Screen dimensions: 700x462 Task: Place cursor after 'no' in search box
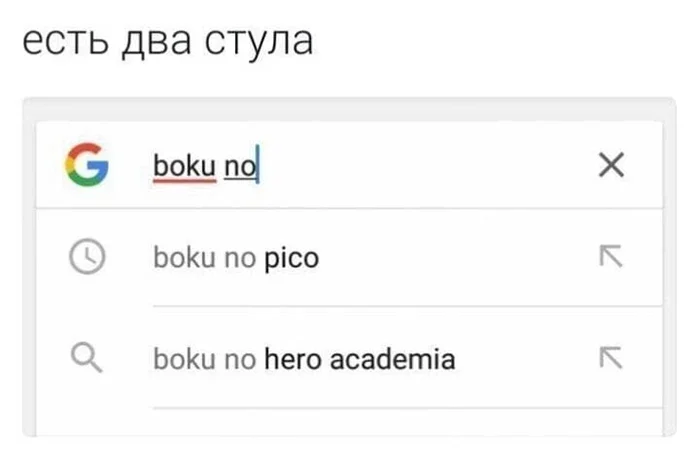click(x=257, y=165)
